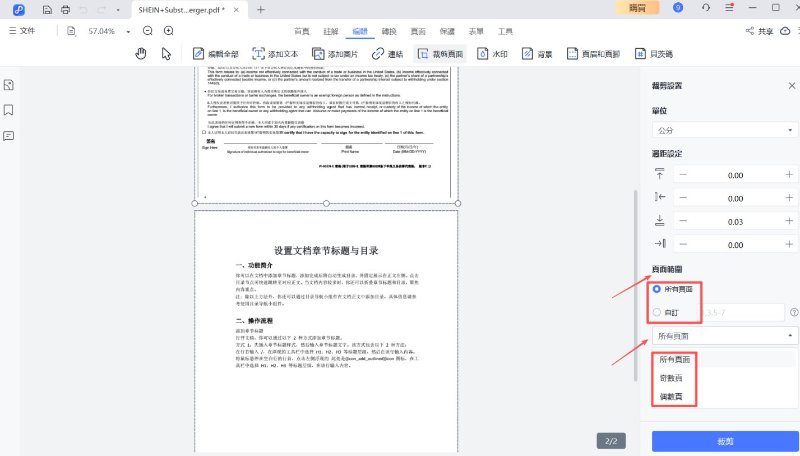Open the comments panel in left sidebar

coord(9,136)
